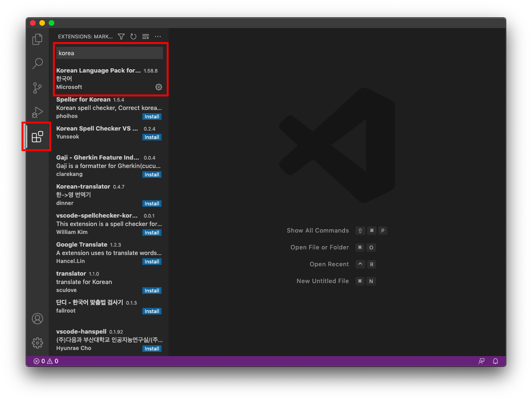Image resolution: width=532 pixels, height=401 pixels.
Task: Click the EXTENSIONS: MARK... panel title
Action: pyautogui.click(x=85, y=36)
